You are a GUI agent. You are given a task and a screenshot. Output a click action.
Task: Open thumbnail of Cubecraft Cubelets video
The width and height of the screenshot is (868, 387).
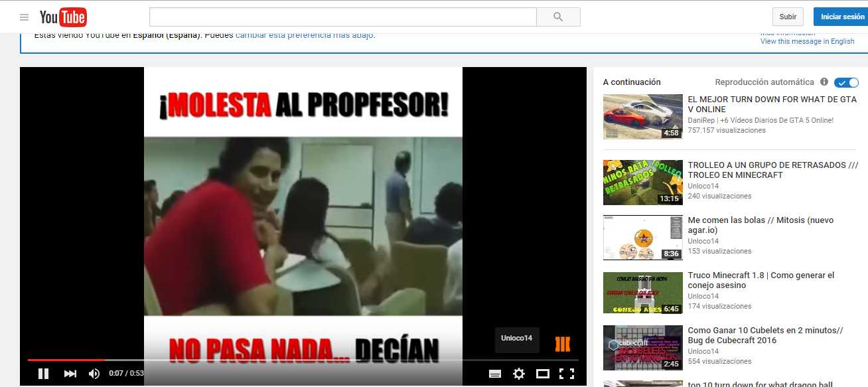tap(643, 348)
